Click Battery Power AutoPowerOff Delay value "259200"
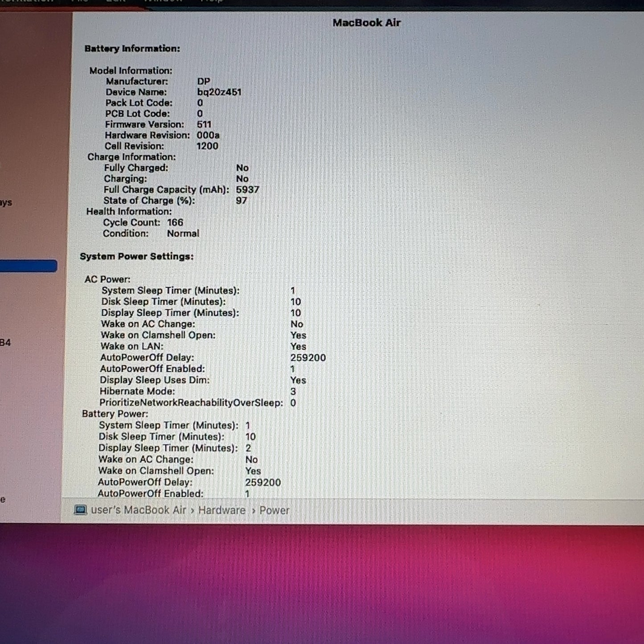The width and height of the screenshot is (644, 644). [263, 483]
